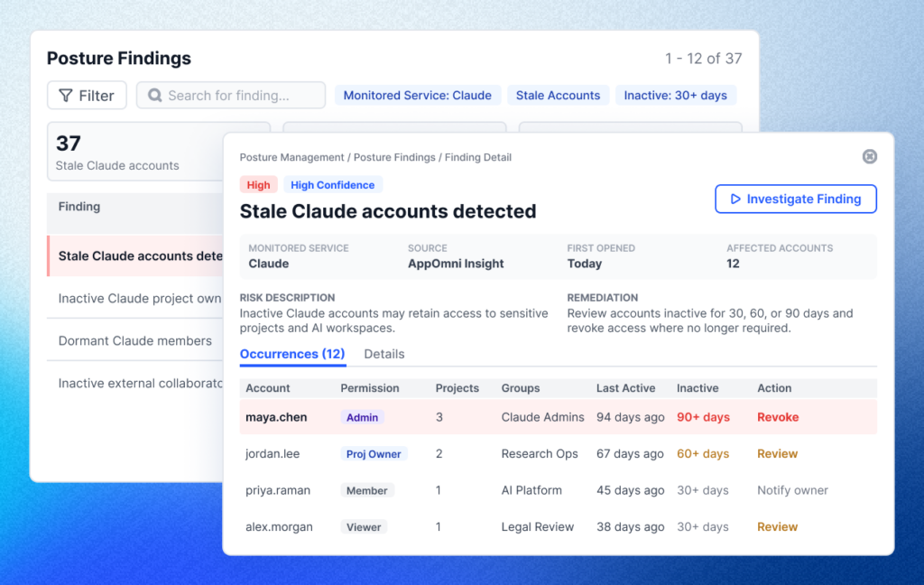Click the Action column header

pos(773,388)
